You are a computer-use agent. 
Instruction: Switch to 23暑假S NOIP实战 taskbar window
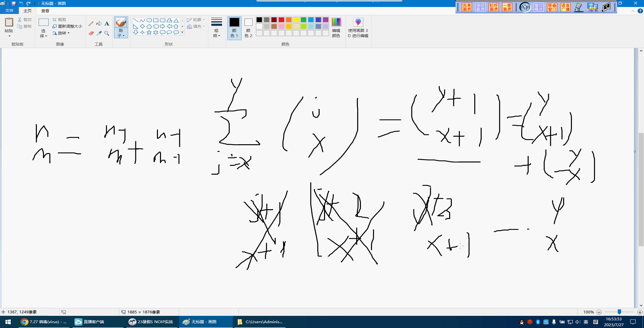point(152,322)
